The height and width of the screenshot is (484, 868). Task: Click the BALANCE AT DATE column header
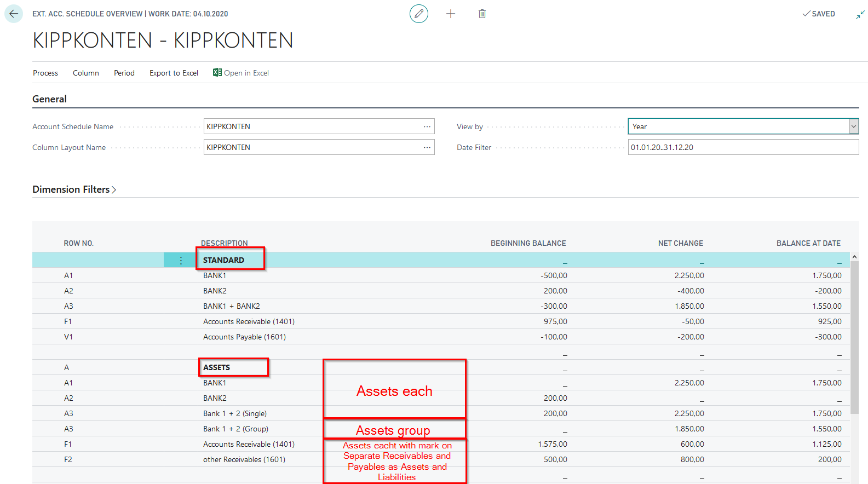point(808,243)
